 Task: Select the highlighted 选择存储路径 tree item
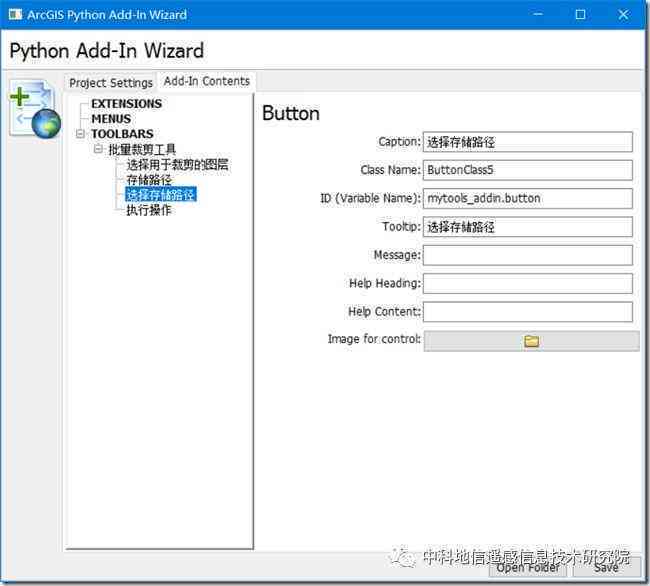pyautogui.click(x=161, y=194)
